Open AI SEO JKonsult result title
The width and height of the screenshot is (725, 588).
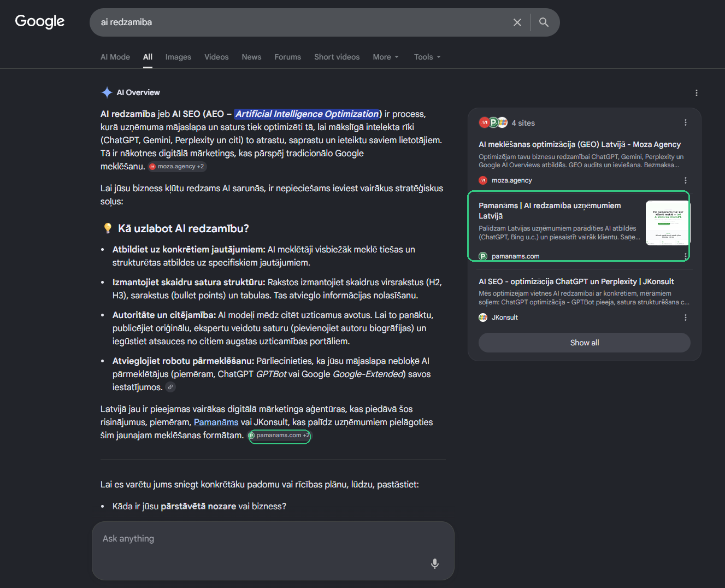(576, 281)
